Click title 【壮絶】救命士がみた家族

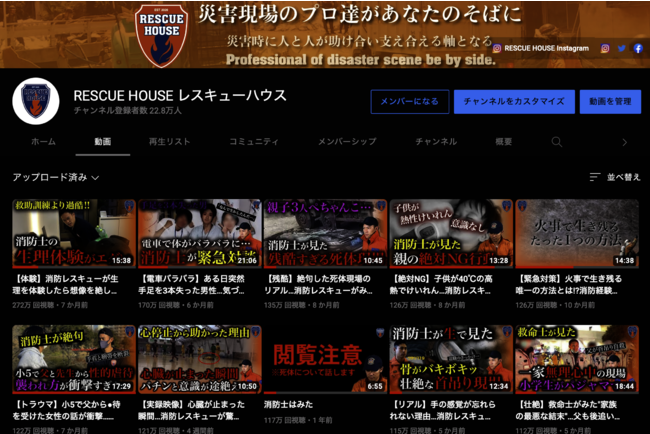coord(568,410)
